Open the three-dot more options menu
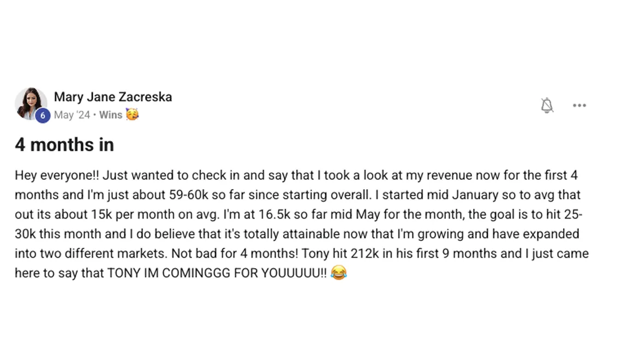The width and height of the screenshot is (622, 364). (x=579, y=105)
